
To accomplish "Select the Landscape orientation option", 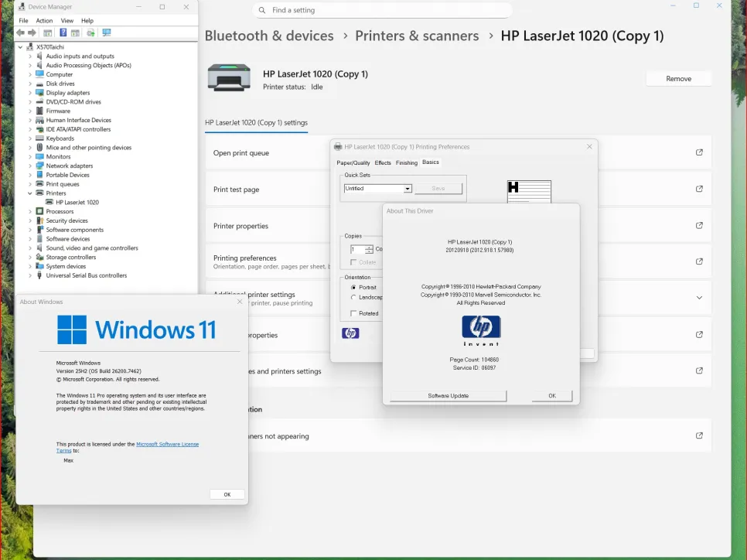I will pyautogui.click(x=353, y=297).
